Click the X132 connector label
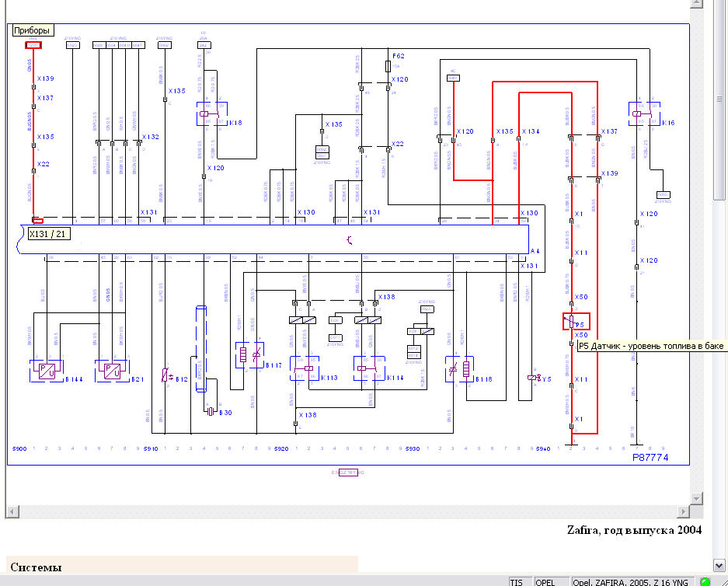Image resolution: width=728 pixels, height=586 pixels. click(x=151, y=137)
